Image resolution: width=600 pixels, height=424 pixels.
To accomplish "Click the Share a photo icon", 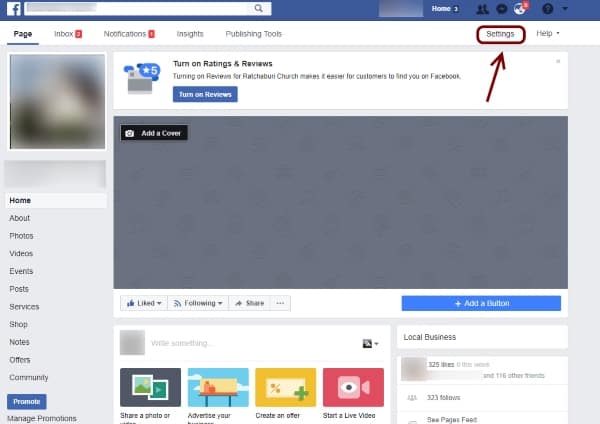I will (150, 387).
